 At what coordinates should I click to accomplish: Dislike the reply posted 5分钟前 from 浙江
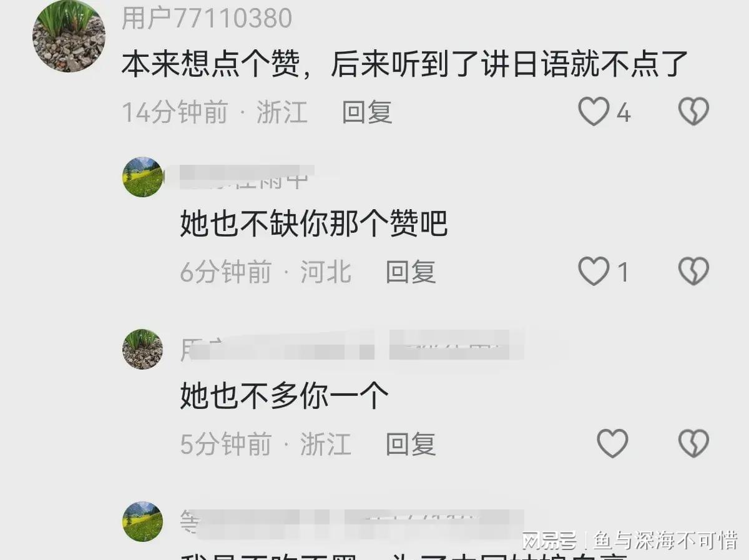[x=693, y=444]
